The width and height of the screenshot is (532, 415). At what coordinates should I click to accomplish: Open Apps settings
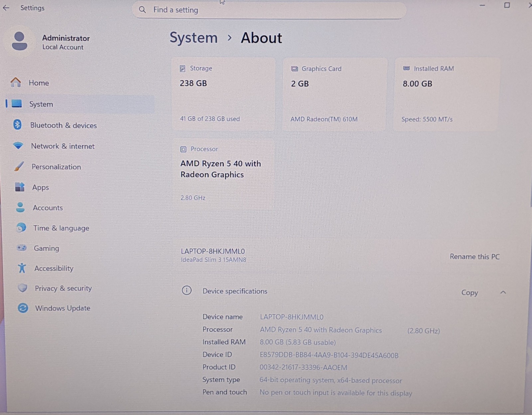41,187
